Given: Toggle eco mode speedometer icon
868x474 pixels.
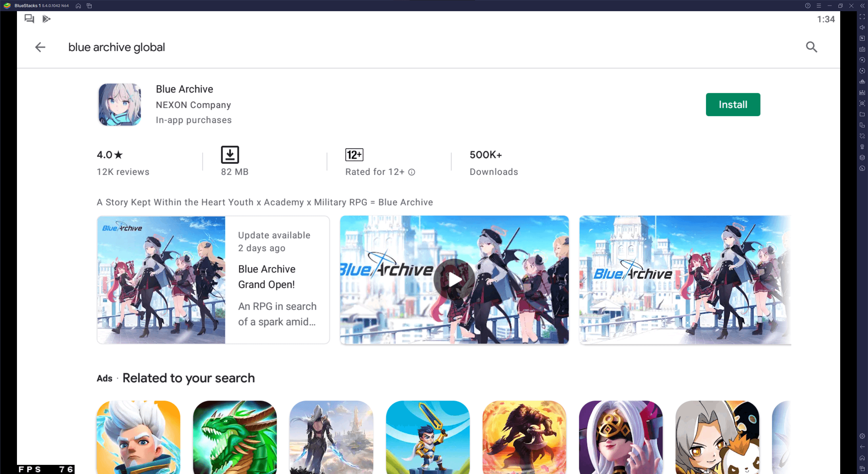Looking at the screenshot, I should [x=862, y=168].
